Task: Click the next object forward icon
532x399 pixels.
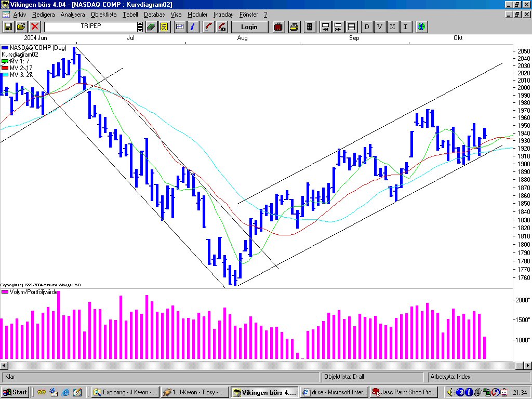Action: (x=338, y=27)
